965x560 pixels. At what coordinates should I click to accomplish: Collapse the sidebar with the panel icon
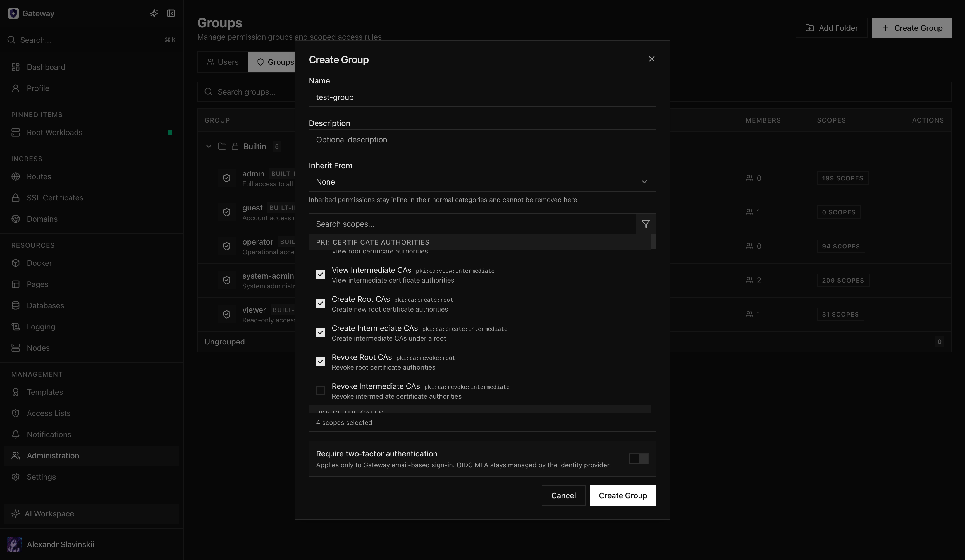click(x=171, y=13)
